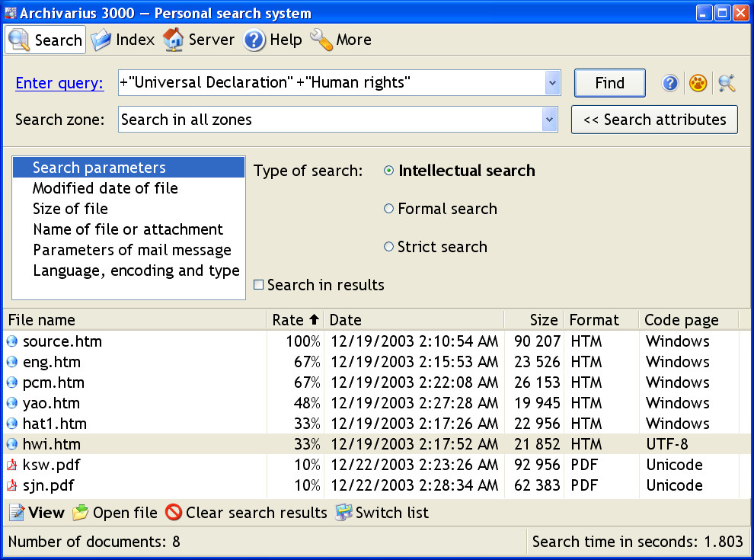Viewport: 754px width, 560px height.
Task: Select the ksw.pdf result row
Action: (371, 465)
